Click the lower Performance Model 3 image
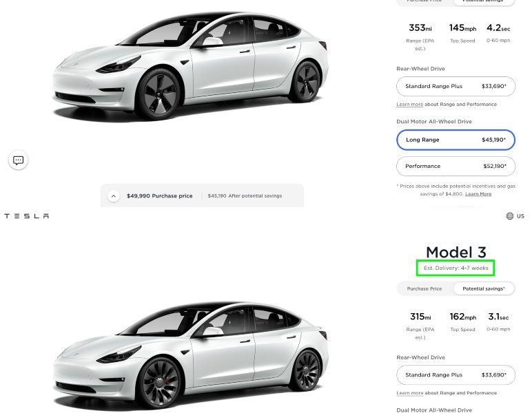Image resolution: width=532 pixels, height=413 pixels. coord(190,355)
